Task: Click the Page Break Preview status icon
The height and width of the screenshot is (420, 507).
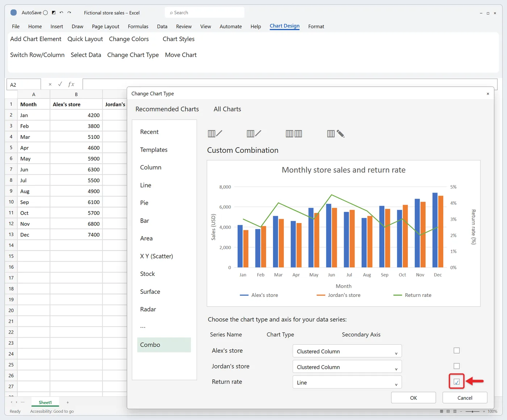Action: 455,411
